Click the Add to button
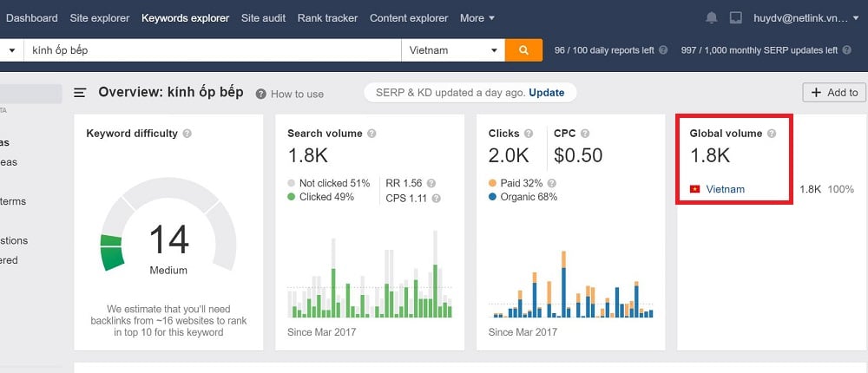Viewport: 868px width, 373px height. click(x=835, y=93)
